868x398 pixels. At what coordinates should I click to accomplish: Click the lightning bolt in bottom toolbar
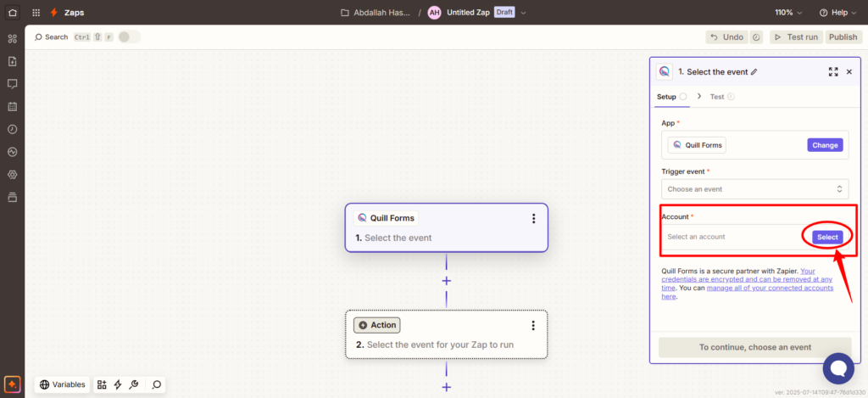117,384
